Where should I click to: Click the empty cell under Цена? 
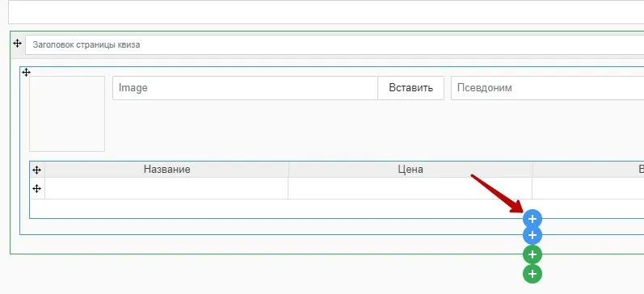pos(410,188)
